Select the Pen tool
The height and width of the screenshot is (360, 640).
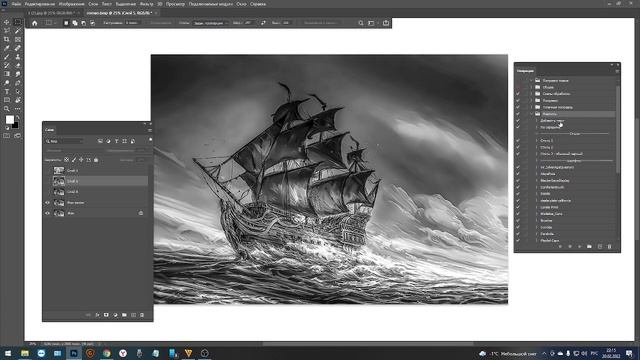click(x=18, y=83)
